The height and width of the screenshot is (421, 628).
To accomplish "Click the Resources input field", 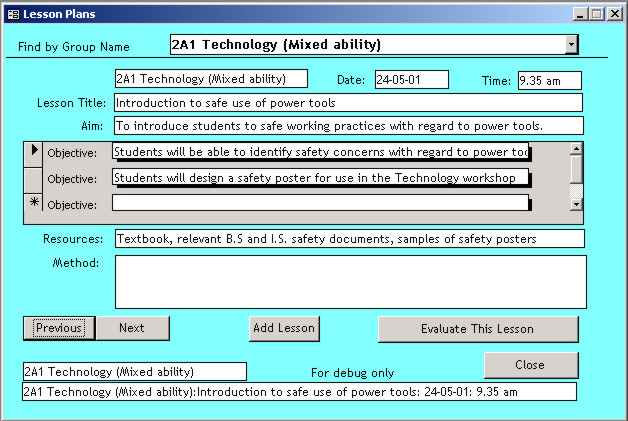I will coord(350,239).
